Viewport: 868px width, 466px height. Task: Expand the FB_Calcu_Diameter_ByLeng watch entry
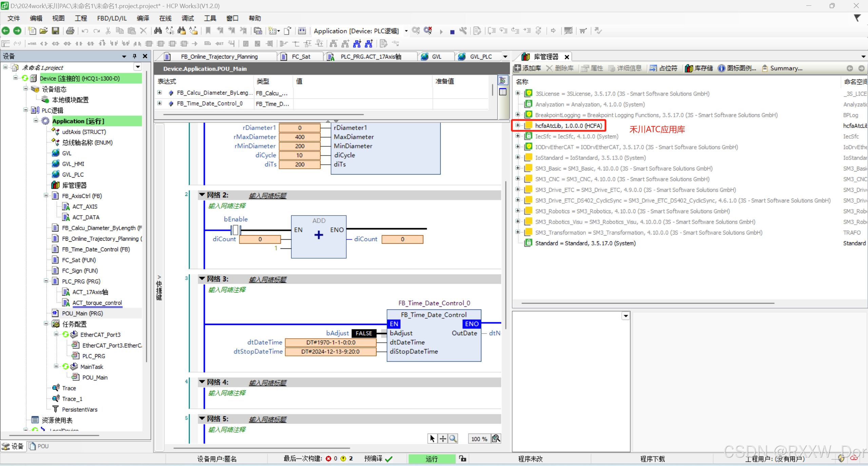tap(159, 93)
